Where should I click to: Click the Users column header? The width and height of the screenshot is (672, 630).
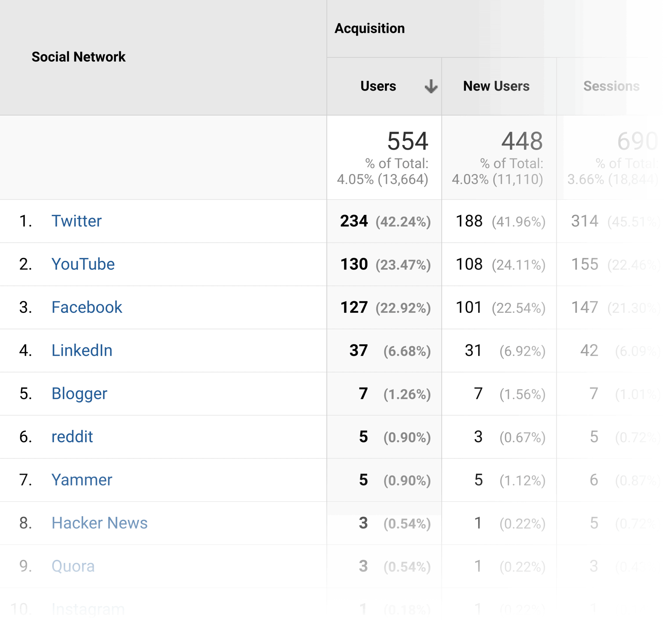(x=378, y=86)
